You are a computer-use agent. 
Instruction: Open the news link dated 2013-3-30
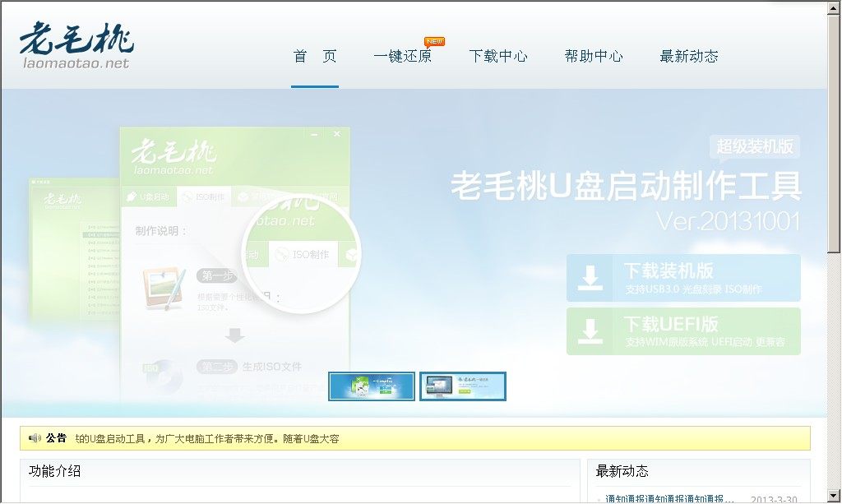[670, 498]
